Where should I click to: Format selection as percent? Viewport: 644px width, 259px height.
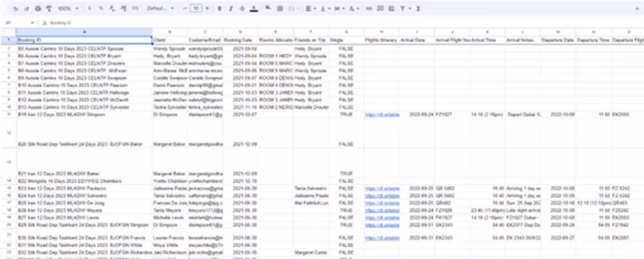pos(101,9)
